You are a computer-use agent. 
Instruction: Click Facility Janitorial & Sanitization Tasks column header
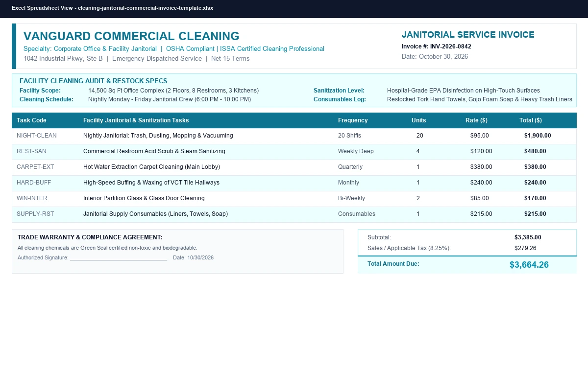point(136,120)
